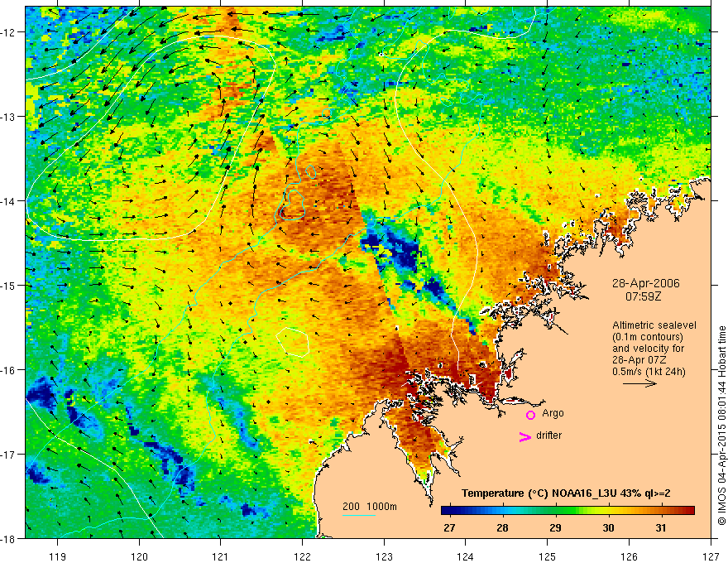Image resolution: width=728 pixels, height=563 pixels.
Task: Click latitude label -14 on left axis
Action: [x=9, y=201]
